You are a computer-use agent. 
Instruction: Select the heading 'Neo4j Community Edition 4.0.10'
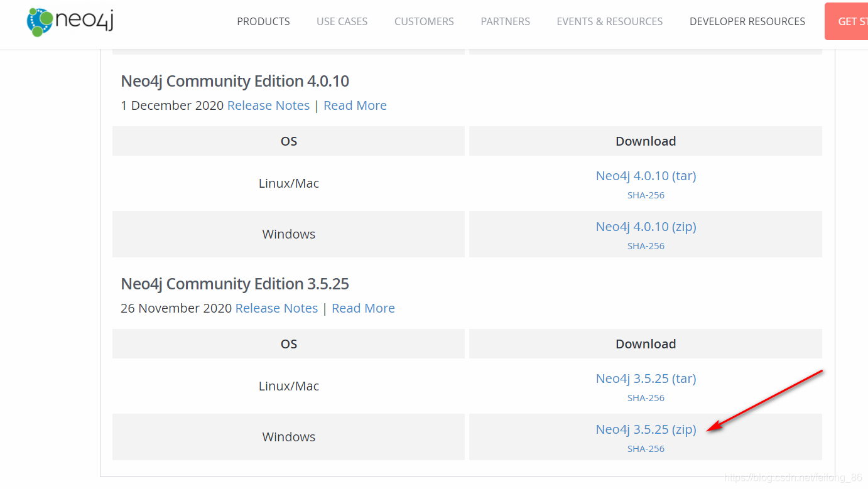235,81
